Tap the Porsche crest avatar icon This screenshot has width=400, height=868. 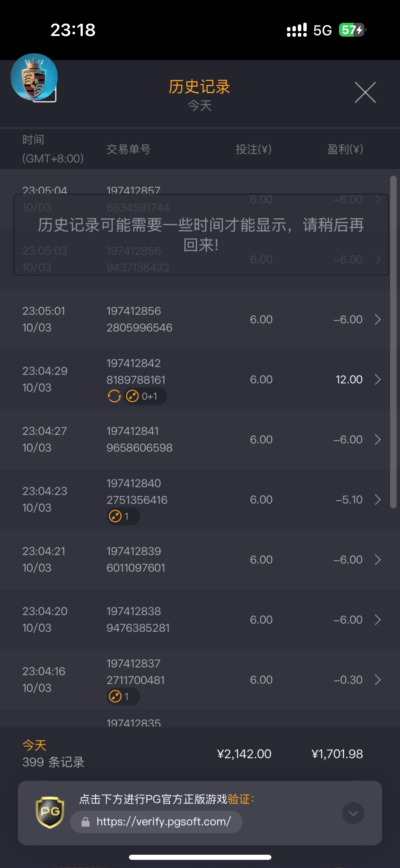[x=34, y=77]
